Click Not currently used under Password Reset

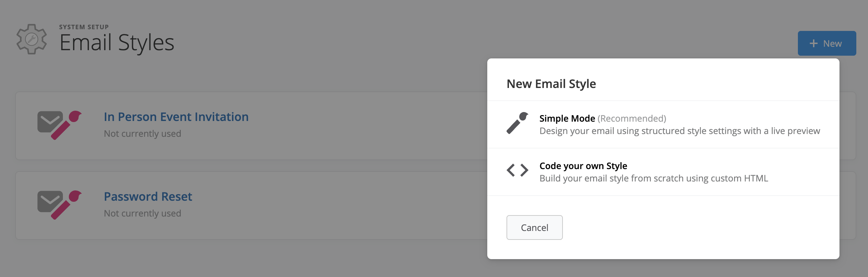tap(142, 213)
